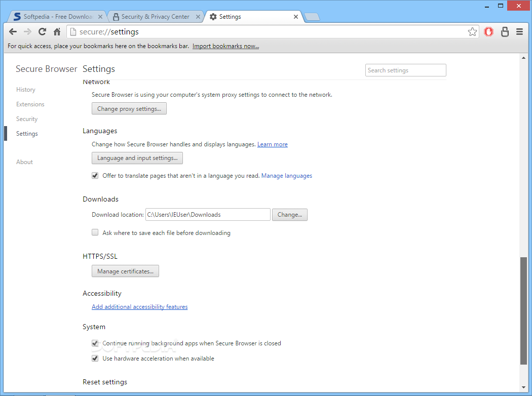The height and width of the screenshot is (396, 532).
Task: Click the padlock security icon in toolbar
Action: [x=505, y=32]
